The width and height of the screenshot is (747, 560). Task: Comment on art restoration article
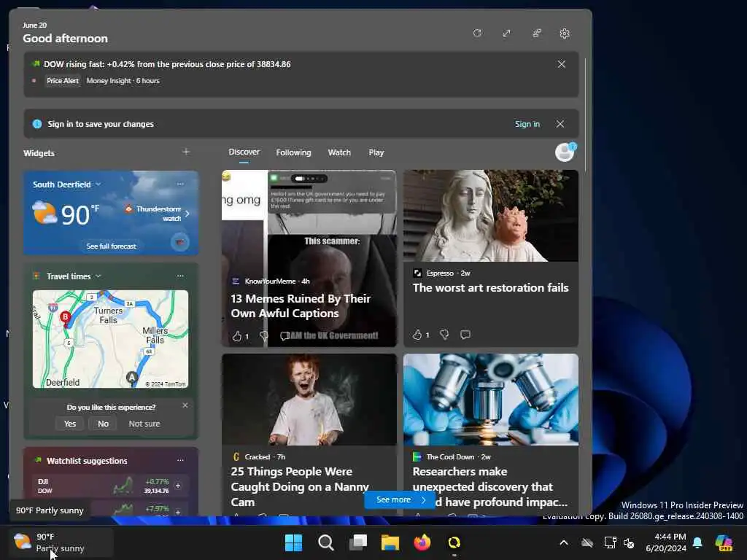[x=465, y=335]
